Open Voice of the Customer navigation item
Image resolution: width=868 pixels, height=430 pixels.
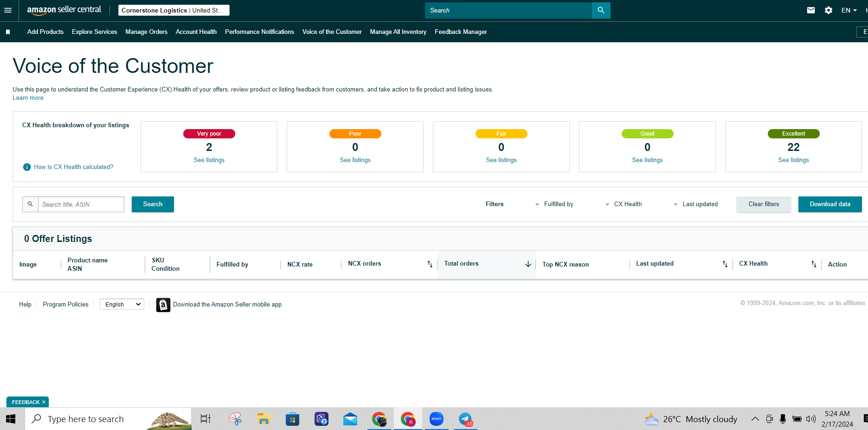[x=332, y=32]
